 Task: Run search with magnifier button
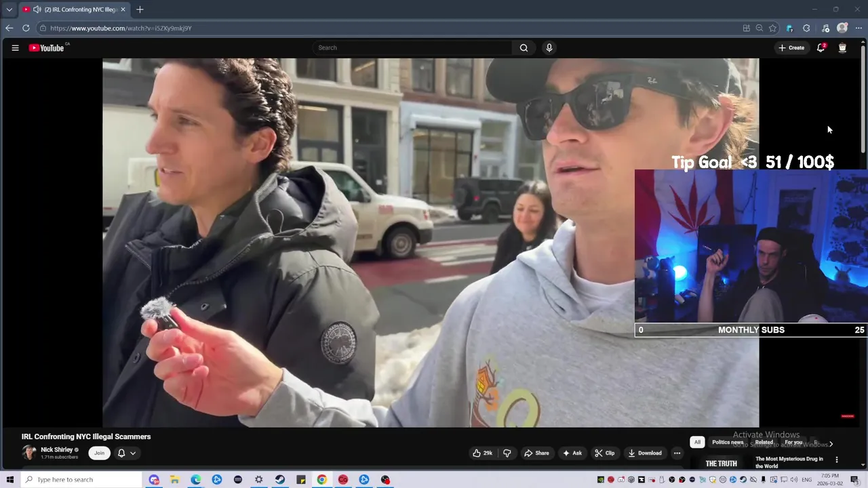pyautogui.click(x=524, y=47)
